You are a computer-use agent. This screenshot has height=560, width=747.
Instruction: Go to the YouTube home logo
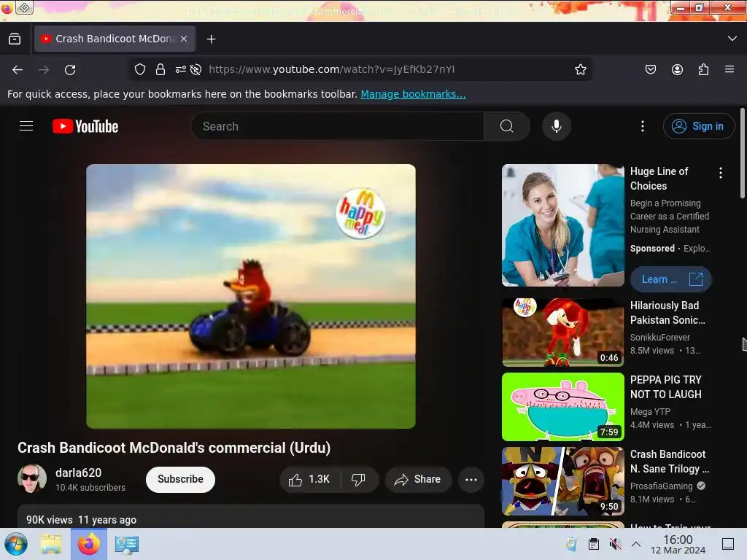pyautogui.click(x=85, y=126)
